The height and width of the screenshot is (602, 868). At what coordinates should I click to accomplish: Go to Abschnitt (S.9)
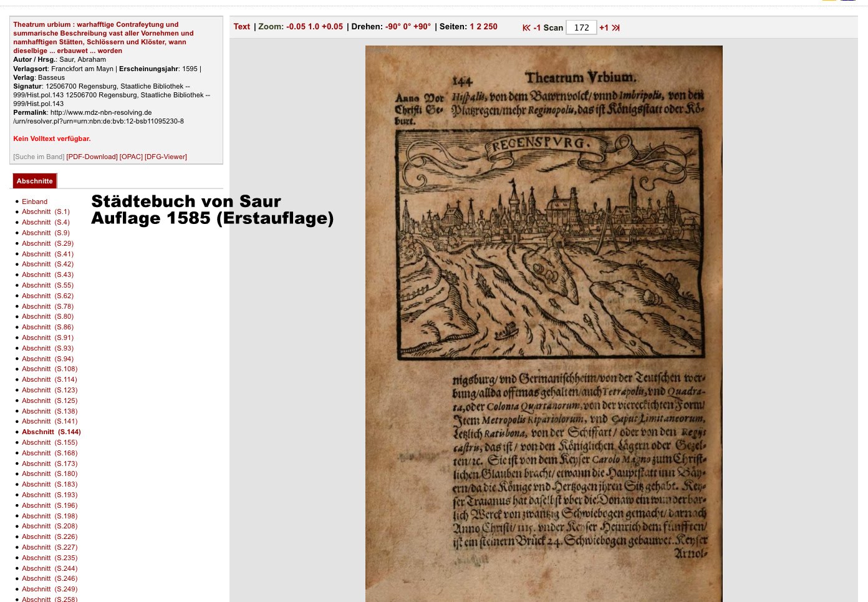coord(46,233)
